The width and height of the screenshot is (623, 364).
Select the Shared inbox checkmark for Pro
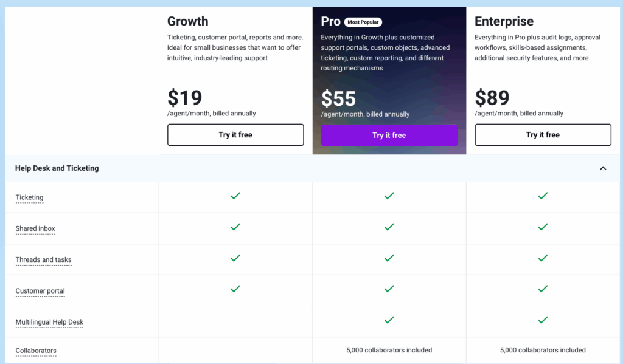pos(389,228)
